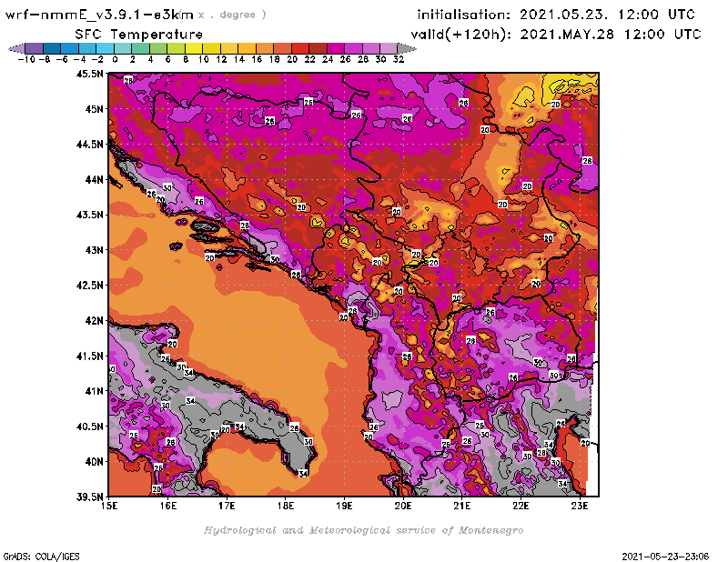Pick legend swatch between 14 and 16
The height and width of the screenshot is (562, 728).
(247, 48)
